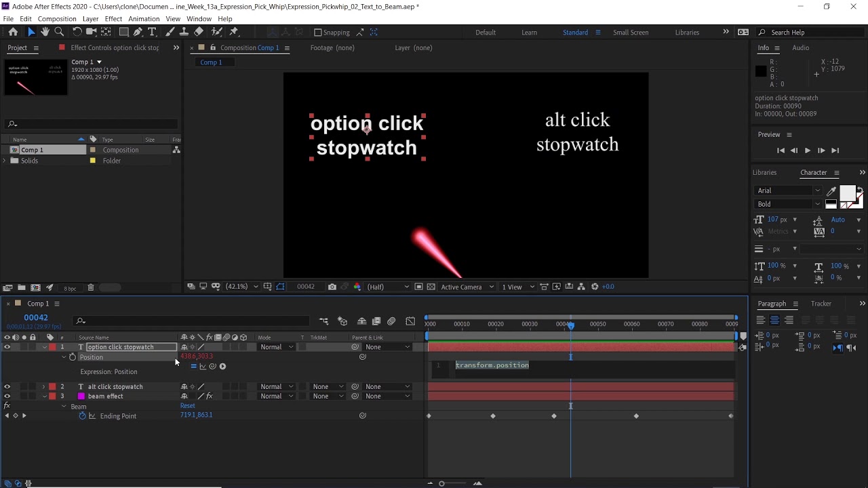868x488 pixels.
Task: Click the eyedropper in Character panel
Action: [x=831, y=191]
